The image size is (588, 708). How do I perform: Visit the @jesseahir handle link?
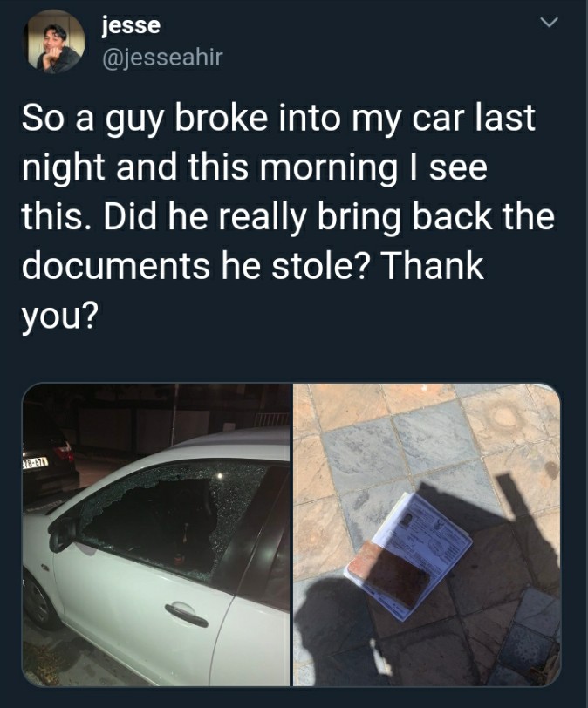tap(163, 58)
